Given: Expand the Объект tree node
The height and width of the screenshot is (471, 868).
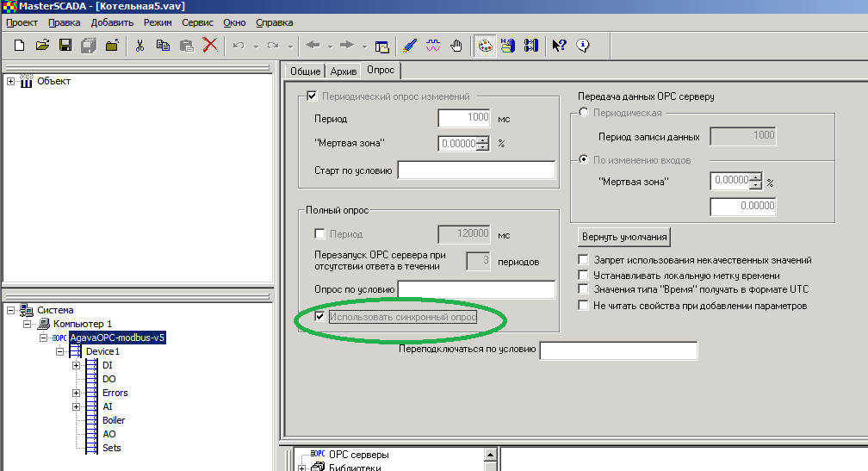Looking at the screenshot, I should (x=10, y=81).
